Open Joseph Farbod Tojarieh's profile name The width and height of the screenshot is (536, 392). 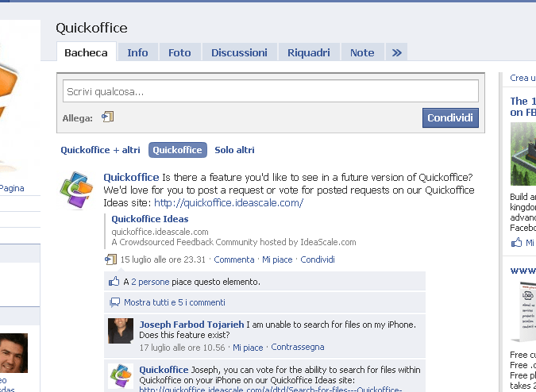pyautogui.click(x=192, y=325)
